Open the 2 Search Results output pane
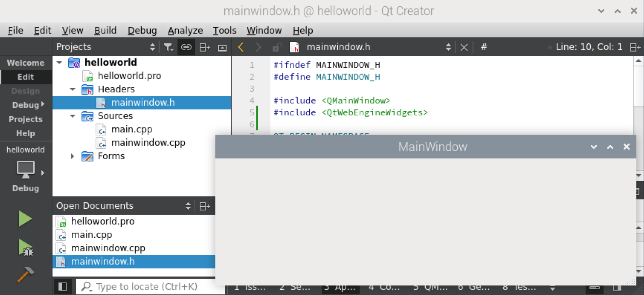The height and width of the screenshot is (295, 644). (x=295, y=287)
